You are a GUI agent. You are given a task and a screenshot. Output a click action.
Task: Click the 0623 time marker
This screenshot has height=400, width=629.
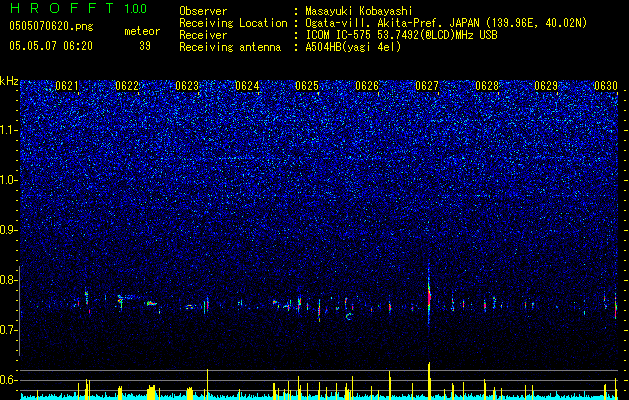(187, 86)
